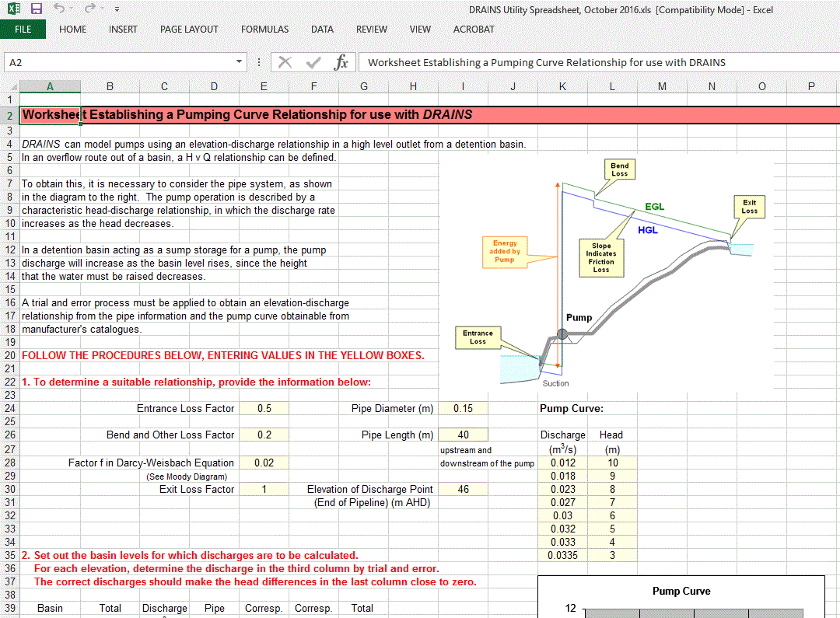840x618 pixels.
Task: Click the worksheet title cell in row 2
Action: 50,115
